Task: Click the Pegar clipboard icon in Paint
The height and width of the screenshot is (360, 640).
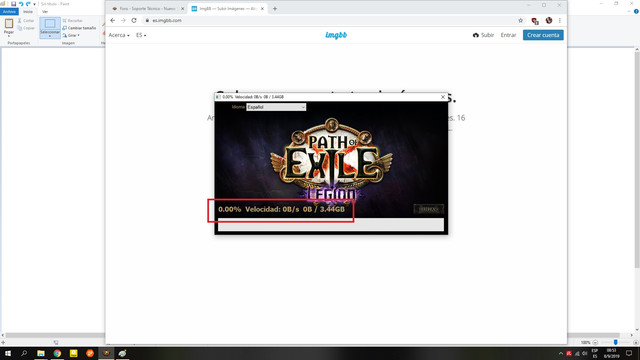Action: coord(9,24)
